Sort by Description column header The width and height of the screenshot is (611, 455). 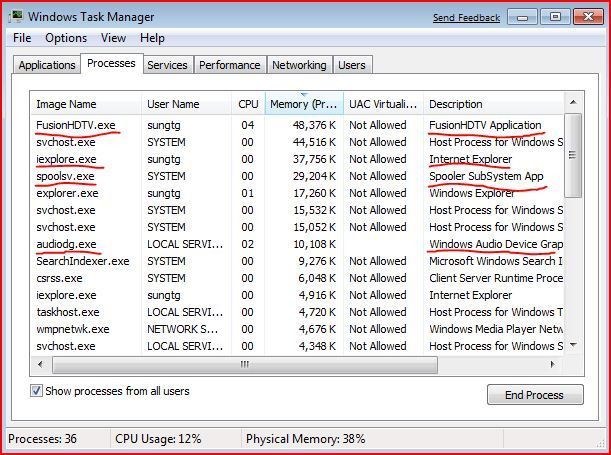(x=493, y=104)
